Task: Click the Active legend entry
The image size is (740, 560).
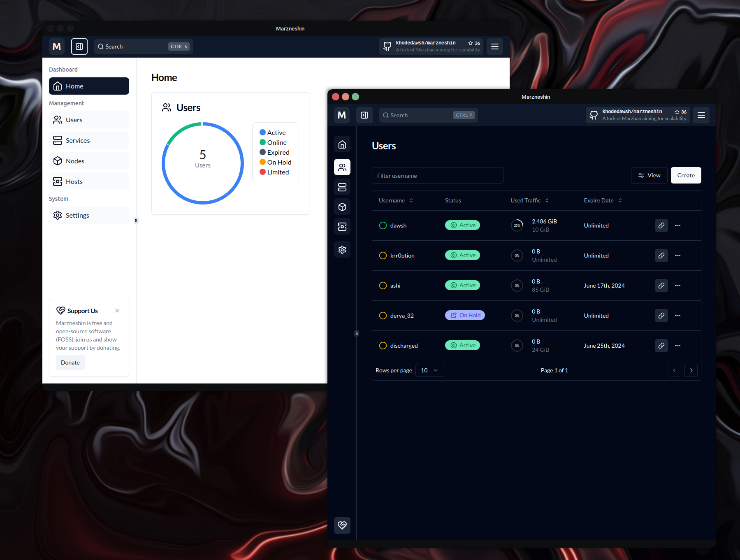Action: 273,132
